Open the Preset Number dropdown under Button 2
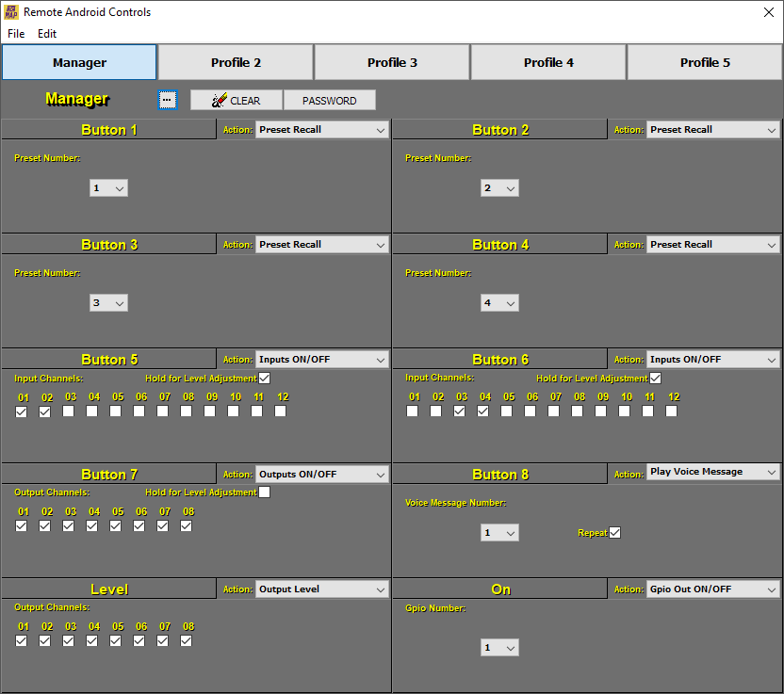Image resolution: width=784 pixels, height=694 pixels. [499, 187]
